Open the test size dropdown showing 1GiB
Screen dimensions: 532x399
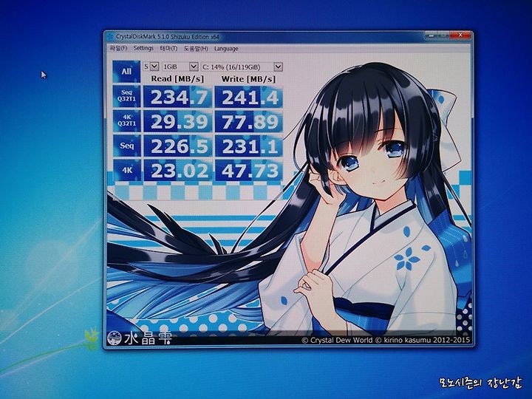point(180,66)
